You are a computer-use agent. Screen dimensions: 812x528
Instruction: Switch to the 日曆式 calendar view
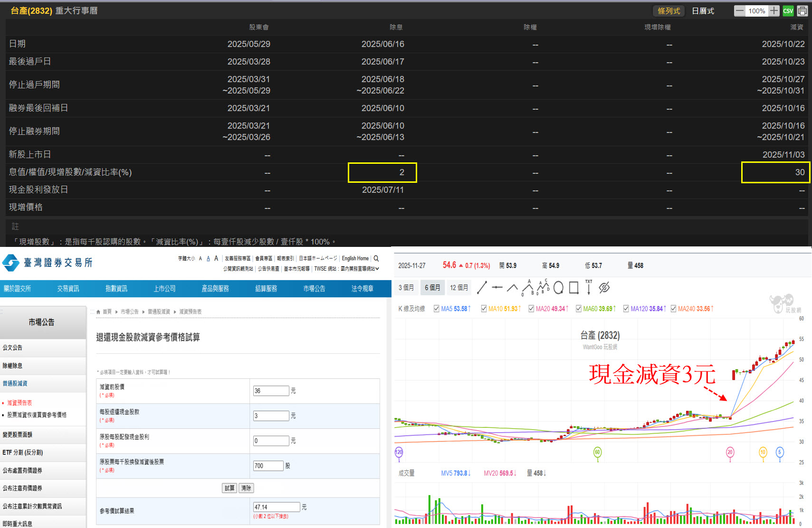pyautogui.click(x=703, y=11)
